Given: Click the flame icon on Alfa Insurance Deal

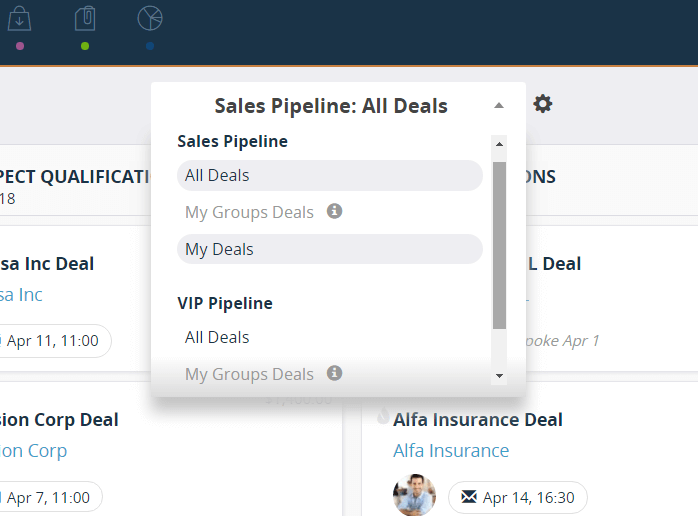Looking at the screenshot, I should [x=383, y=417].
